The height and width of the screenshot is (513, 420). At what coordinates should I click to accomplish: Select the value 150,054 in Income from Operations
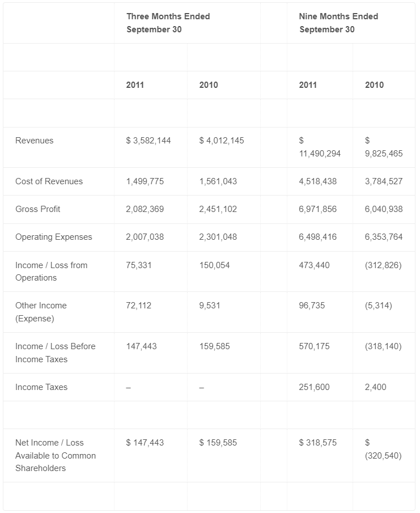tap(215, 265)
